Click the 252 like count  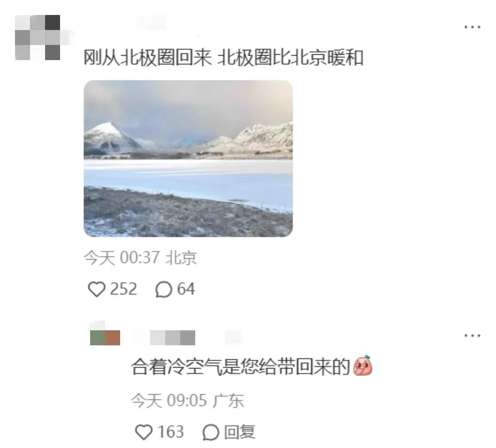[x=124, y=289]
